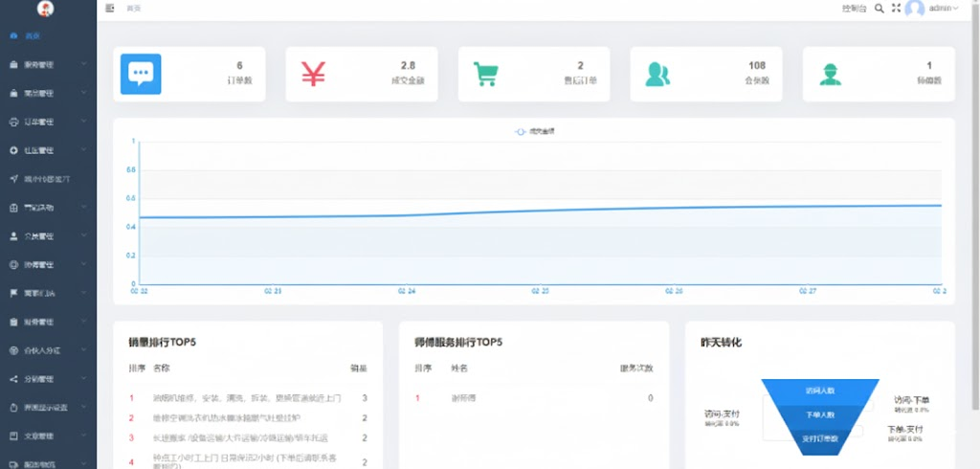Click the 首页 breadcrumb in the header
This screenshot has width=980, height=469.
pos(134,8)
